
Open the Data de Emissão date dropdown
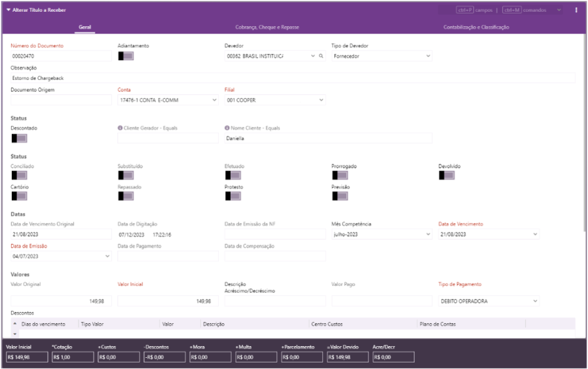click(x=107, y=257)
